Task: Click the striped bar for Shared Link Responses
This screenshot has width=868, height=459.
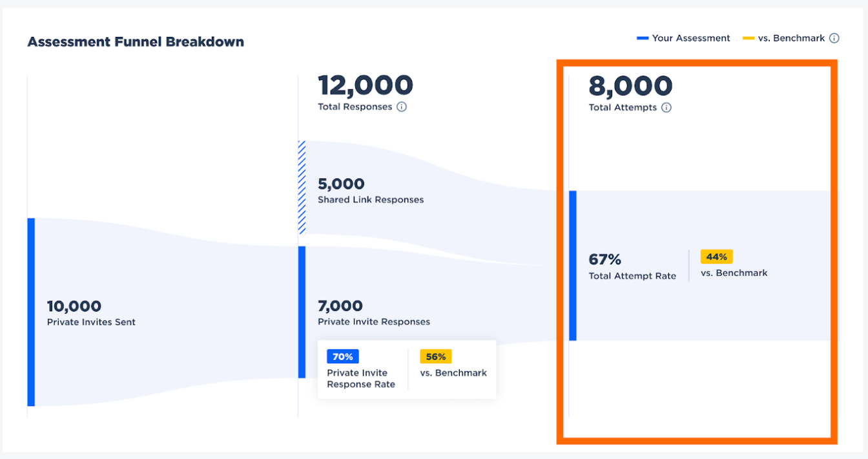Action: tap(302, 187)
